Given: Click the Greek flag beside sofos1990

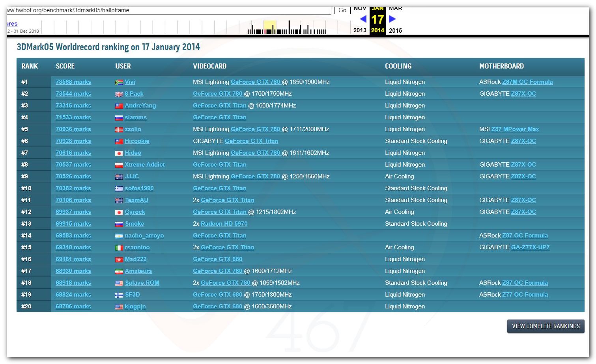Looking at the screenshot, I should pyautogui.click(x=119, y=189).
